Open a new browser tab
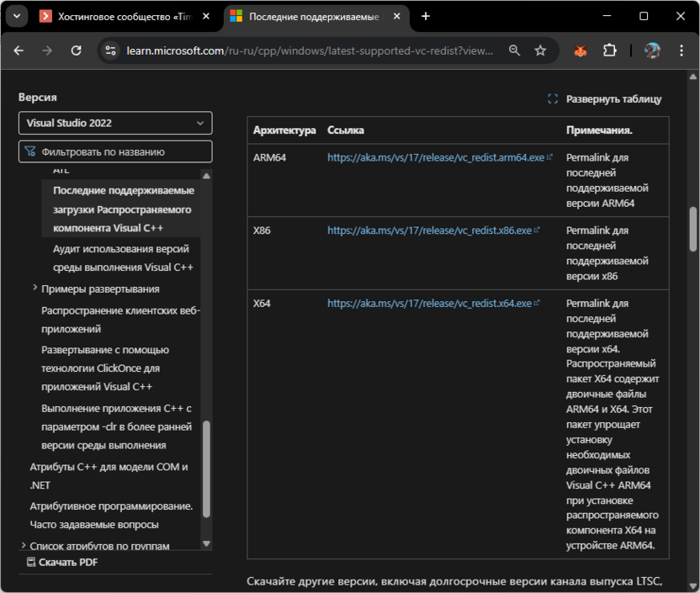This screenshot has height=593, width=700. [x=426, y=16]
